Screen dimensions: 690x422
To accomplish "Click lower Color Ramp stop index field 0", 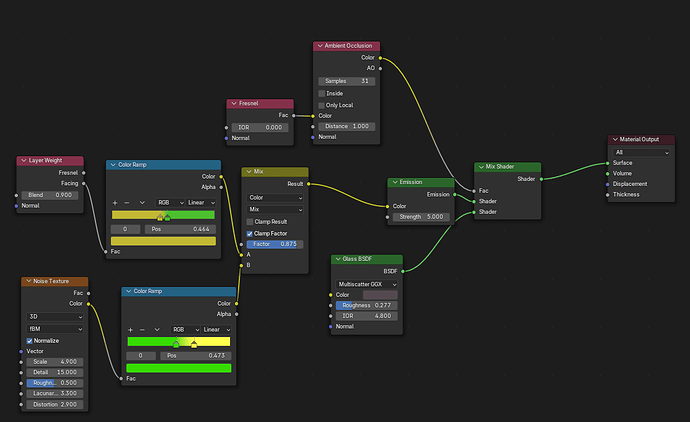I will [141, 356].
